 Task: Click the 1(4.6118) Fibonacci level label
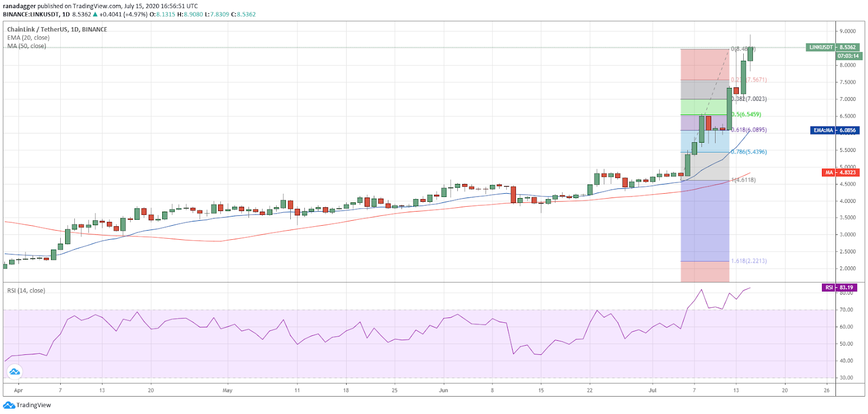tap(743, 180)
